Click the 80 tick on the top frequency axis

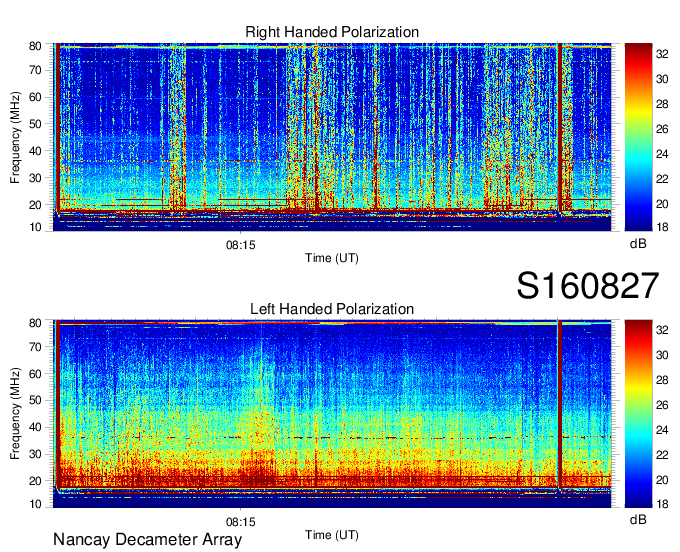click(x=35, y=46)
